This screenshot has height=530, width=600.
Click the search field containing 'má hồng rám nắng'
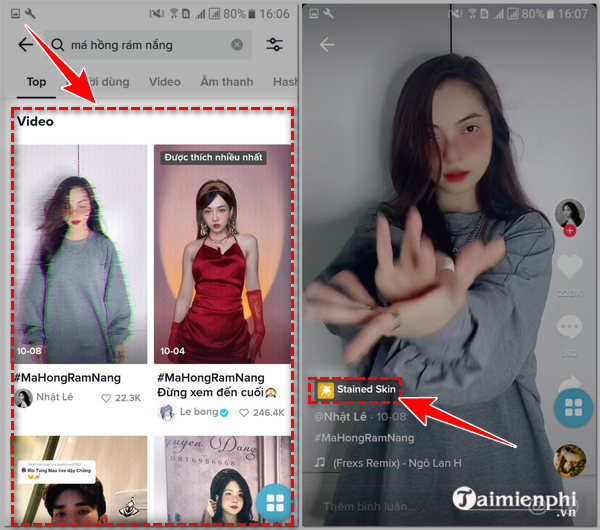148,45
